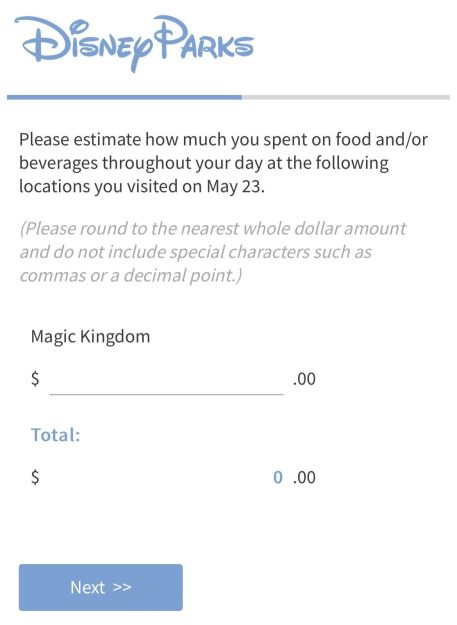Click the italic rounding instructions hint text
457x625 pixels.
point(213,252)
